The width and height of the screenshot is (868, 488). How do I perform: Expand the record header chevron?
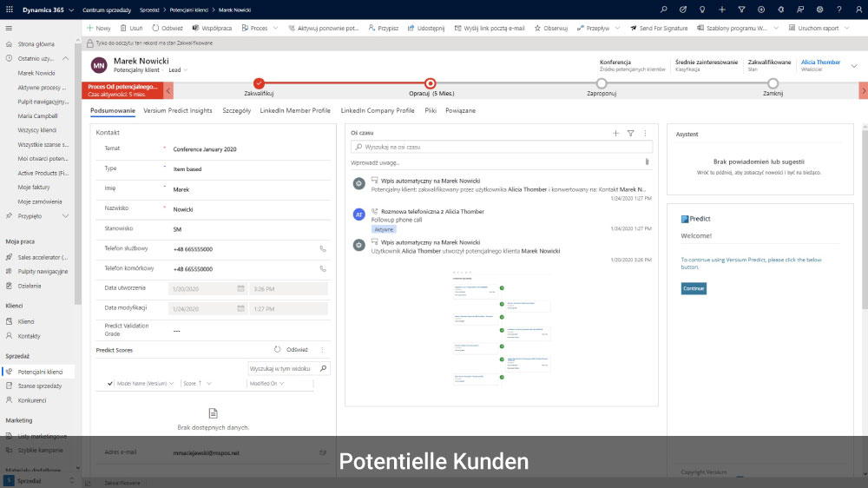click(854, 66)
